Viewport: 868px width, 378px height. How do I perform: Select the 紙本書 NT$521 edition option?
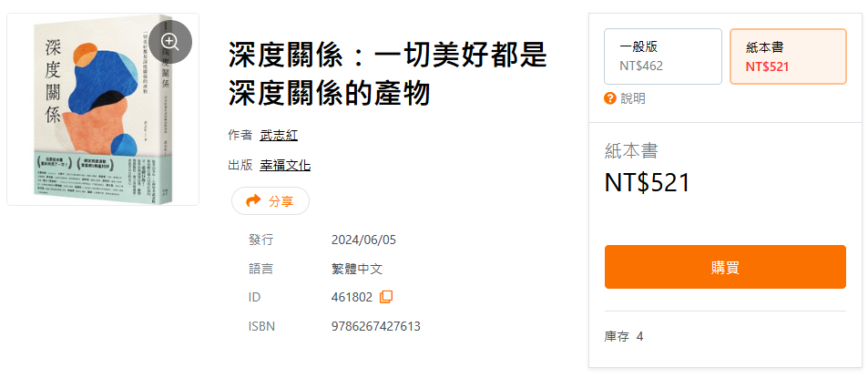(788, 56)
